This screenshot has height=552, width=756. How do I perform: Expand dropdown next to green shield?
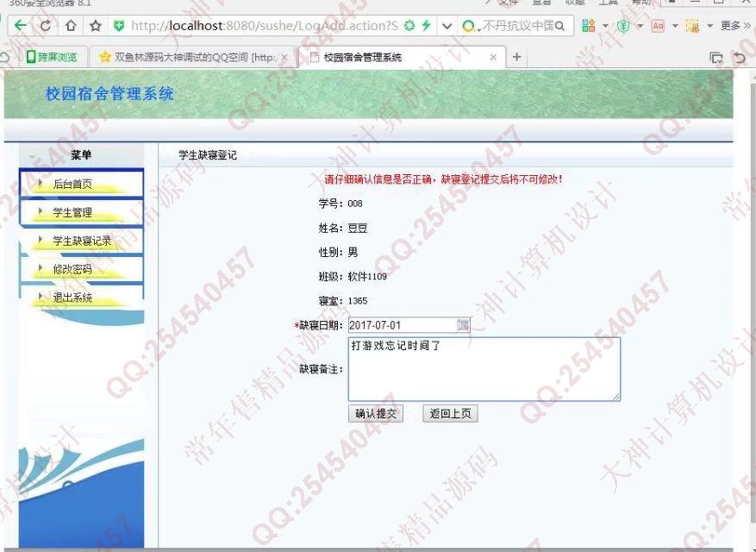click(x=640, y=26)
